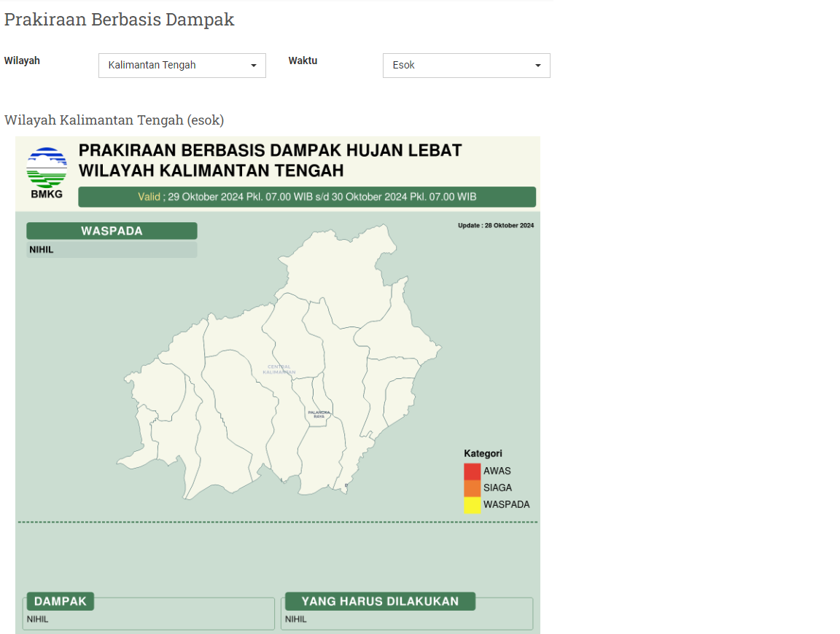Click the YANG HARUS DILAKUKAN header

380,601
